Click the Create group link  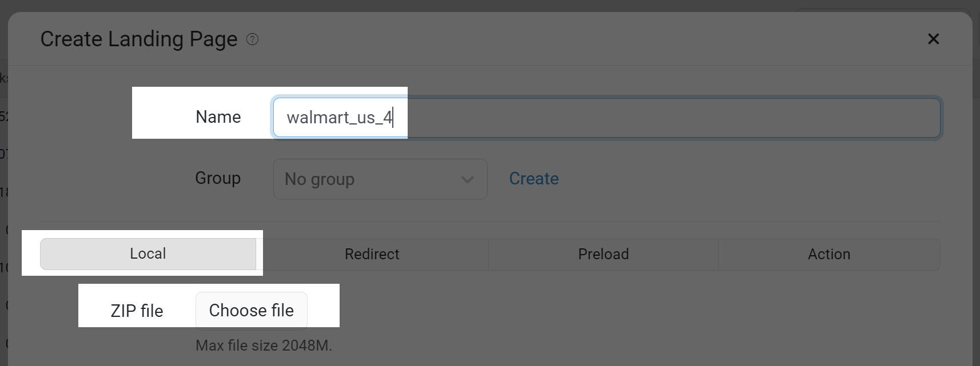(534, 179)
